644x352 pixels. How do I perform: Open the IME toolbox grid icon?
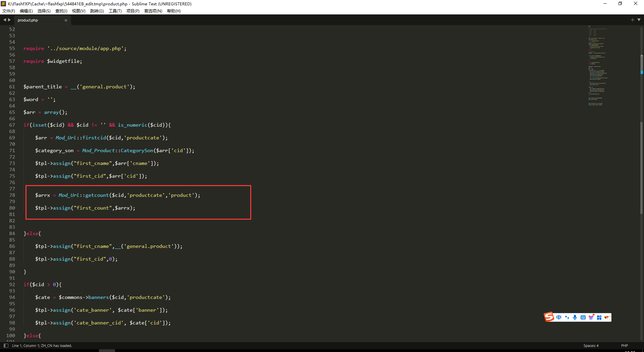point(599,317)
